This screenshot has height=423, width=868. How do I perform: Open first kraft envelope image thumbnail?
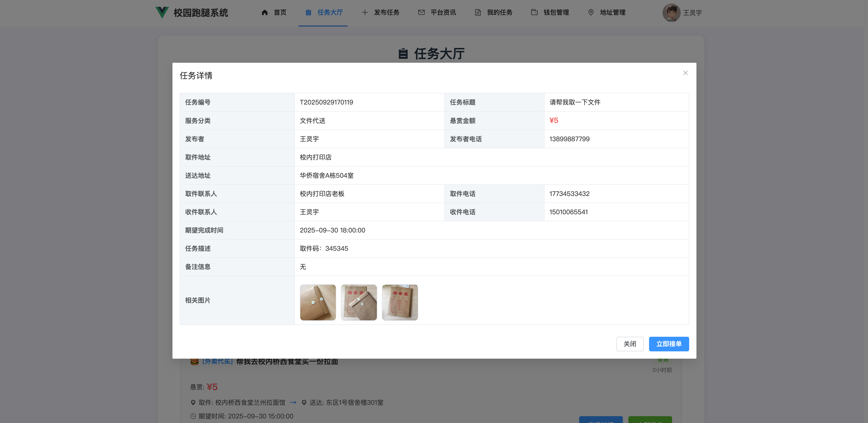point(318,302)
